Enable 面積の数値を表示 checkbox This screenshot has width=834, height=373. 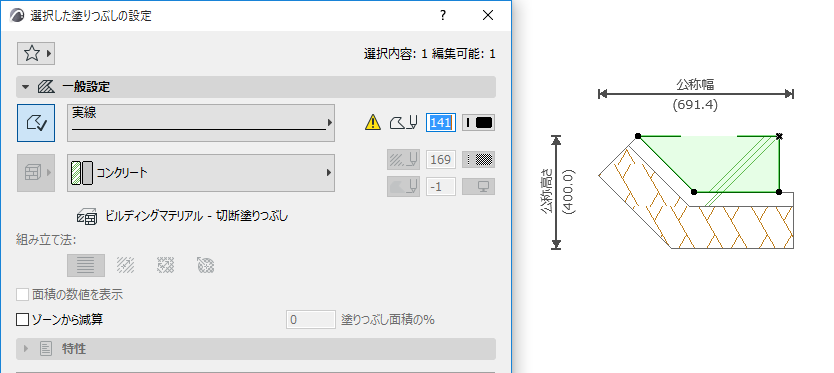[x=22, y=294]
